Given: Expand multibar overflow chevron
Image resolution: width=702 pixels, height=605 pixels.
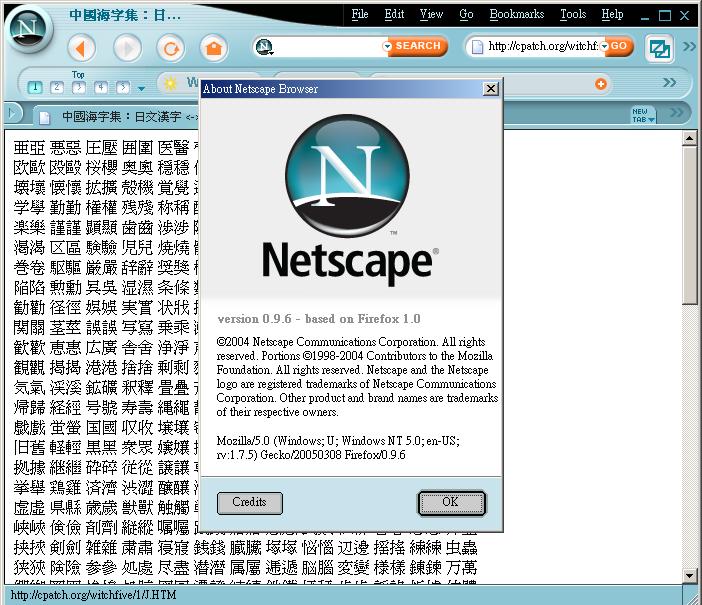Looking at the screenshot, I should (669, 82).
